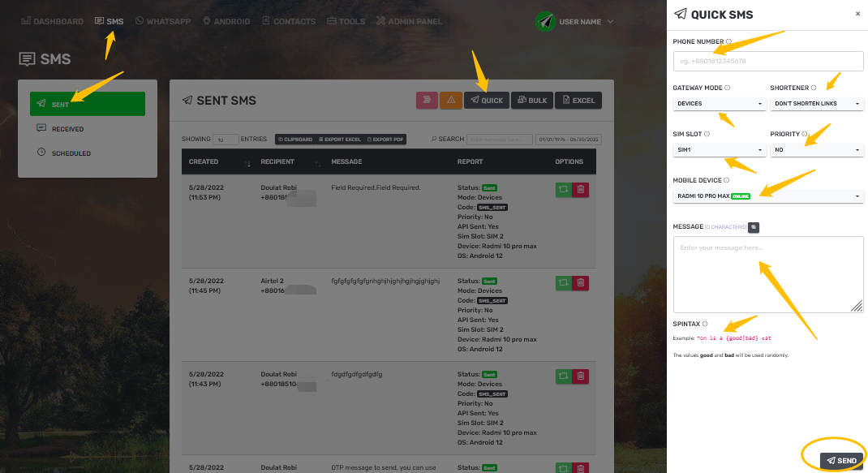Click the message text area

[x=767, y=274]
